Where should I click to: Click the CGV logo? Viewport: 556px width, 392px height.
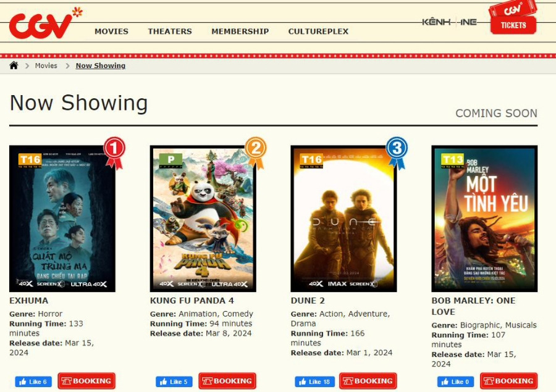point(45,23)
